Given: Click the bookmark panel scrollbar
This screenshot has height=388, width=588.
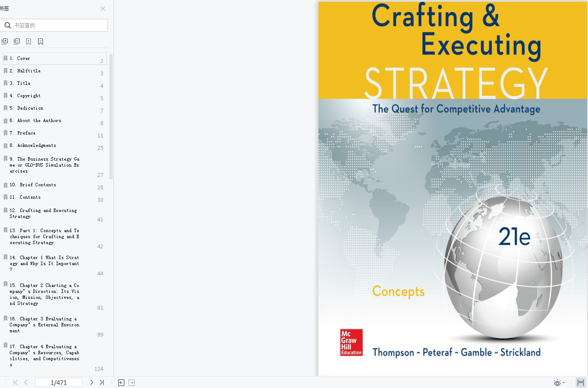Looking at the screenshot, I should point(111,116).
